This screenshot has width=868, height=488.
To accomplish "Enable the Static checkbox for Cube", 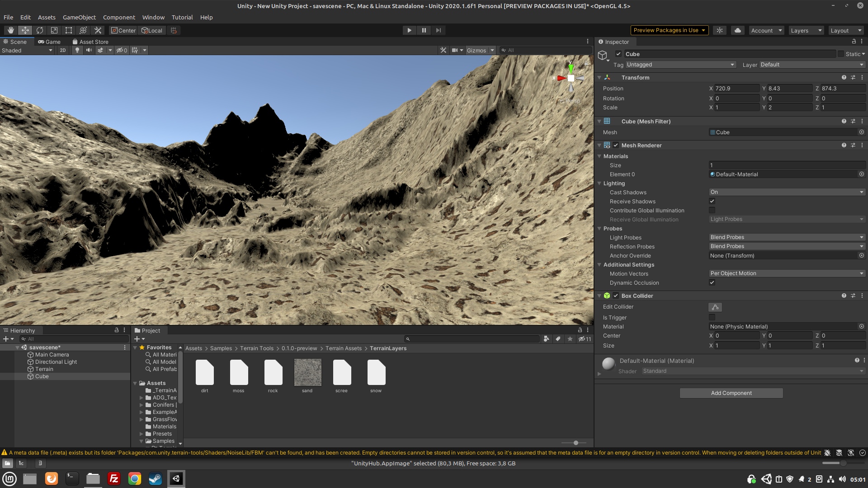I will click(x=841, y=54).
